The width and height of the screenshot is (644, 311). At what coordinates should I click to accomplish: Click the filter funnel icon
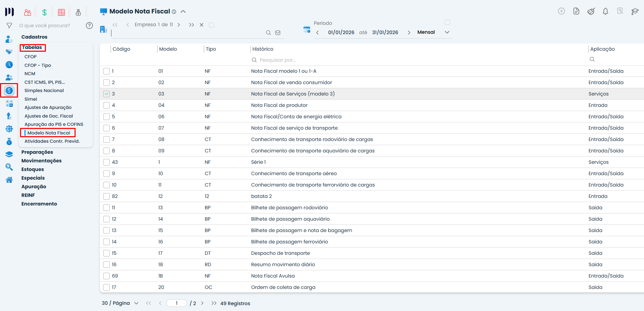pos(9,26)
